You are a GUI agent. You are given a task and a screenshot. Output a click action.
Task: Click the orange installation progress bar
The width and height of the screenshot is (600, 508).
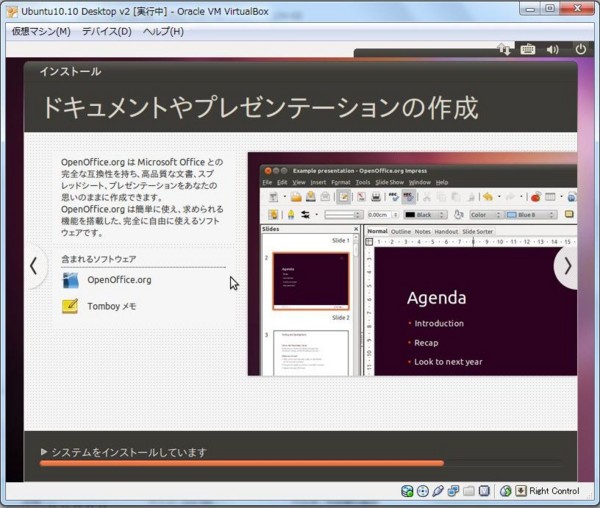[241, 463]
